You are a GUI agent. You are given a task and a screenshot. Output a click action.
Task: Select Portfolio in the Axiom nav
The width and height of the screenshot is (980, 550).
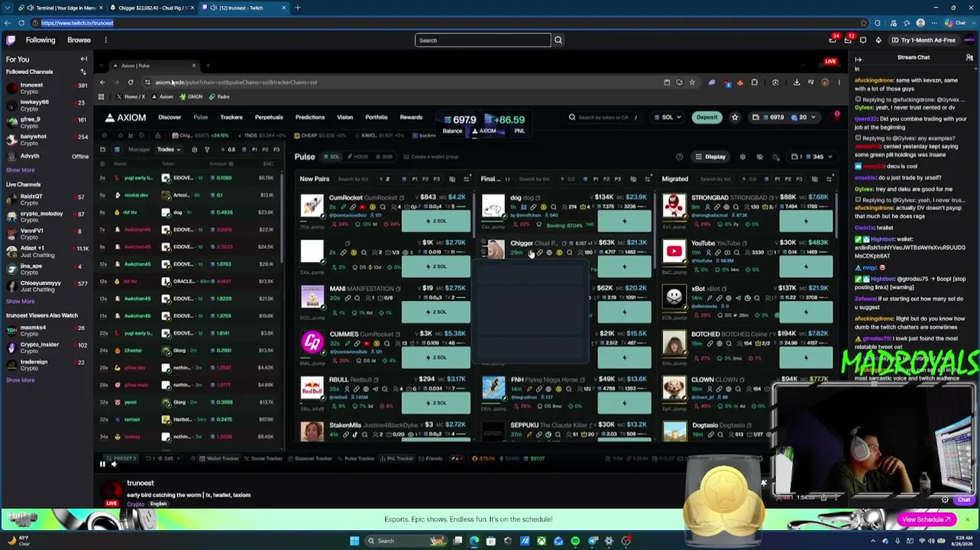pyautogui.click(x=377, y=118)
